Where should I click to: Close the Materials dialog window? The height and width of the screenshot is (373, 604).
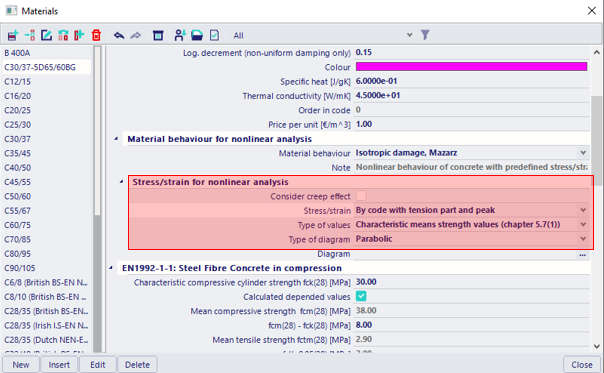[x=592, y=11]
